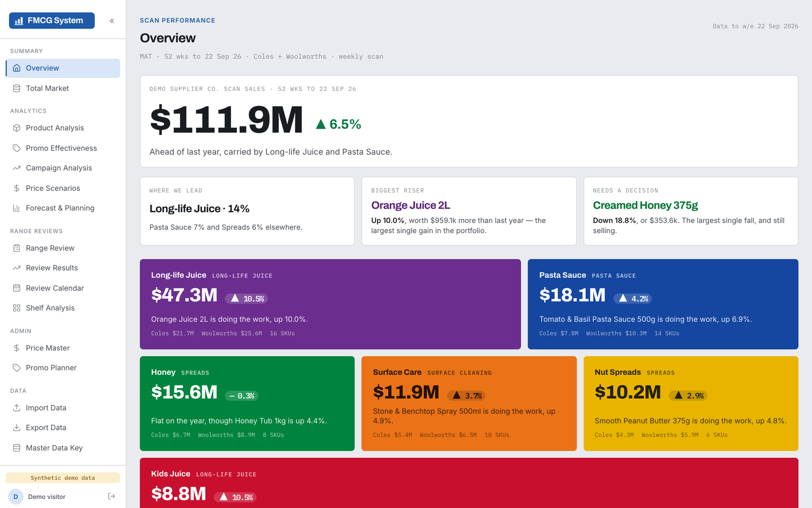
Task: Open Price Master under Admin
Action: 63,348
